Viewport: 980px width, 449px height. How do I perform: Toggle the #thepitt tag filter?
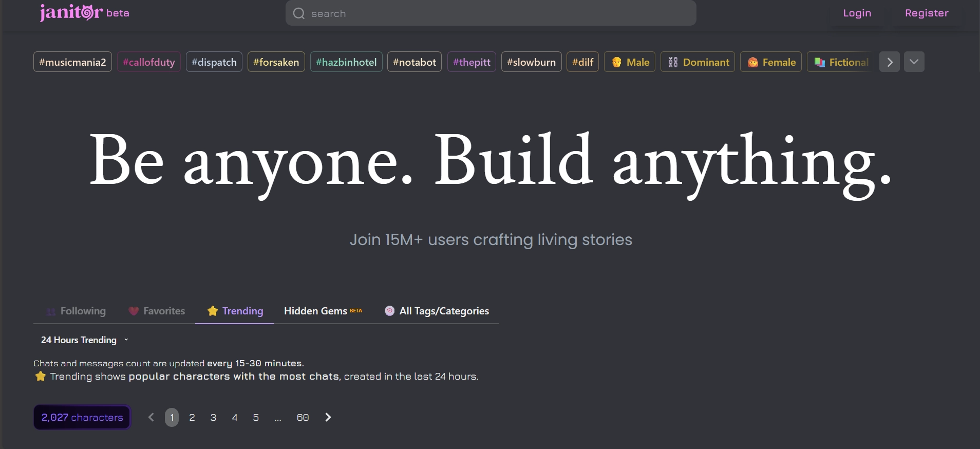tap(472, 62)
